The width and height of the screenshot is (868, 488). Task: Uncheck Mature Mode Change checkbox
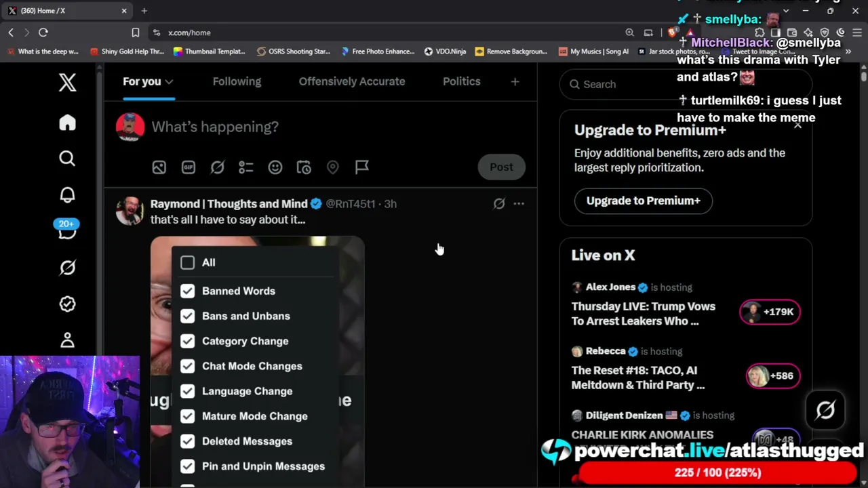(x=187, y=416)
